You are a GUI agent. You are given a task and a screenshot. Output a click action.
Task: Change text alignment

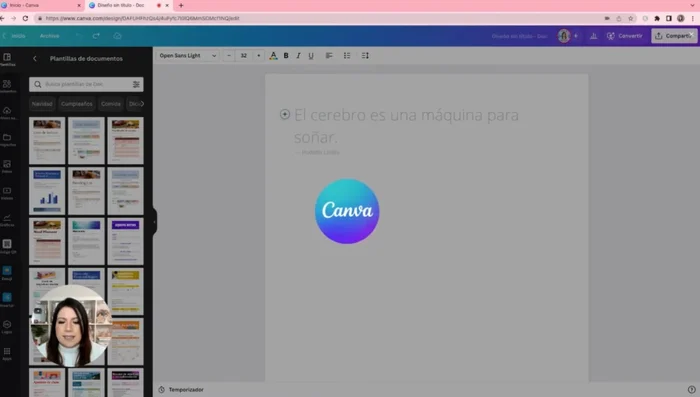(329, 55)
